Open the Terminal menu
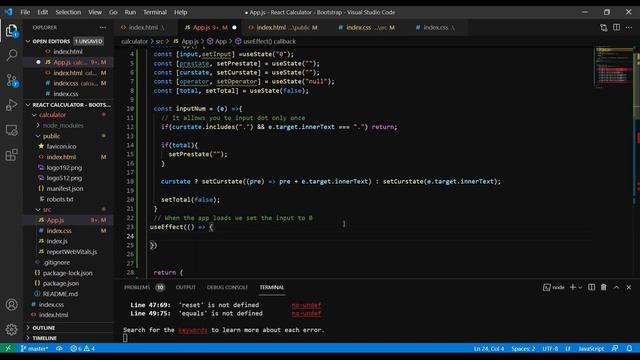Viewport: 640px width, 360px height. coord(155,12)
